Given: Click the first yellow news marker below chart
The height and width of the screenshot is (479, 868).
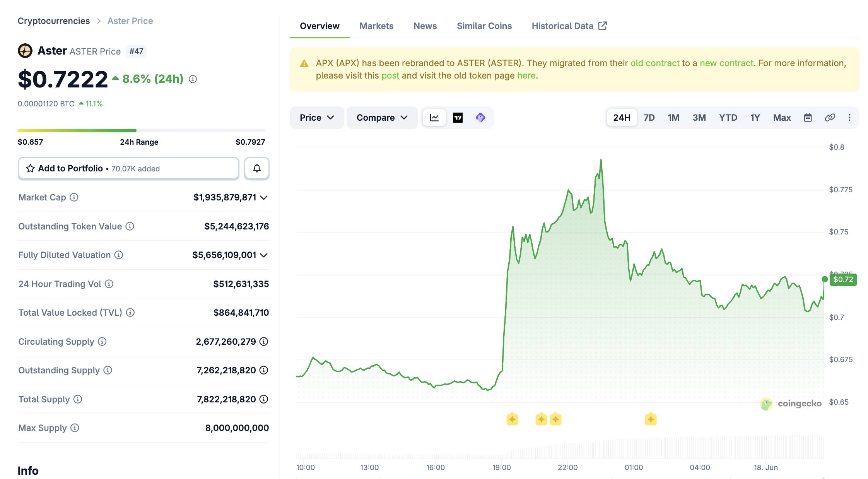Looking at the screenshot, I should [x=512, y=419].
